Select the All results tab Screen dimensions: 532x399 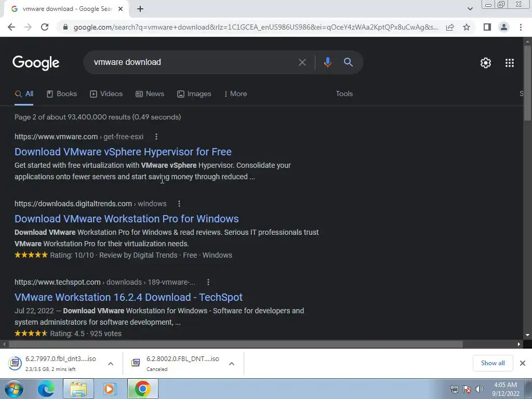tap(24, 94)
